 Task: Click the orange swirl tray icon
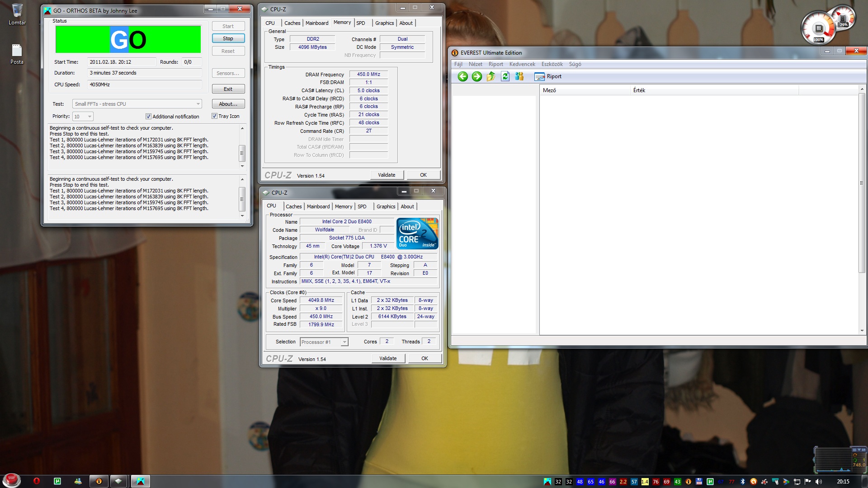753,482
